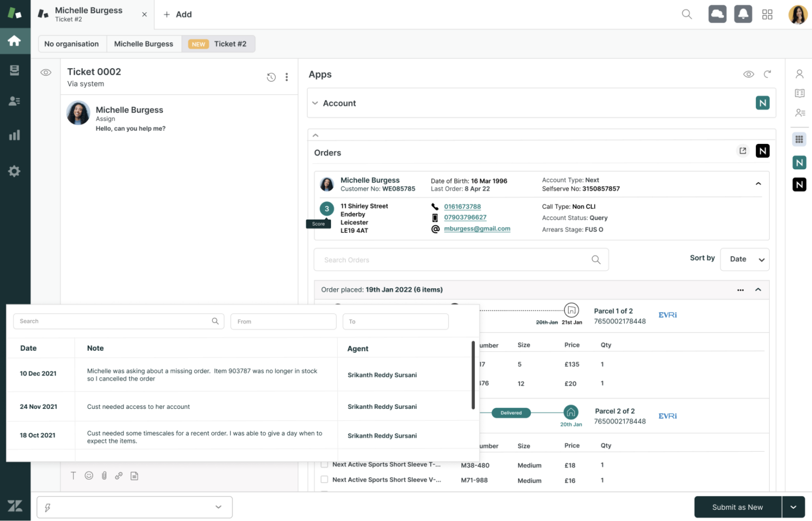812x521 pixels.
Task: Select the apps grid icon in right rail
Action: 799,139
